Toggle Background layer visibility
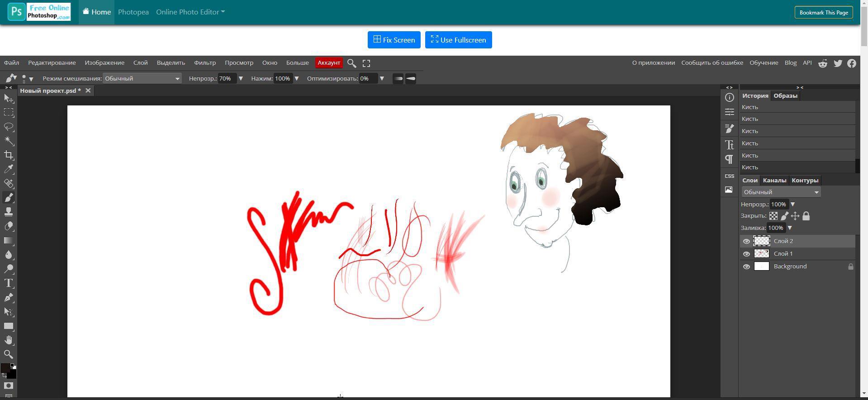 tap(746, 267)
